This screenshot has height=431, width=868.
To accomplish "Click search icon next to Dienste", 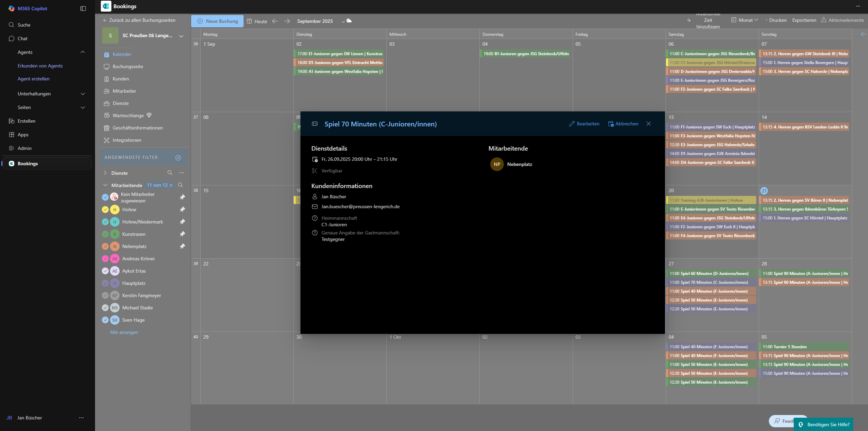I will (170, 173).
